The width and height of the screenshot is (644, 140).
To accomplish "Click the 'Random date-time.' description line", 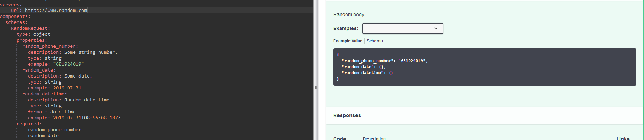I will click(x=70, y=100).
